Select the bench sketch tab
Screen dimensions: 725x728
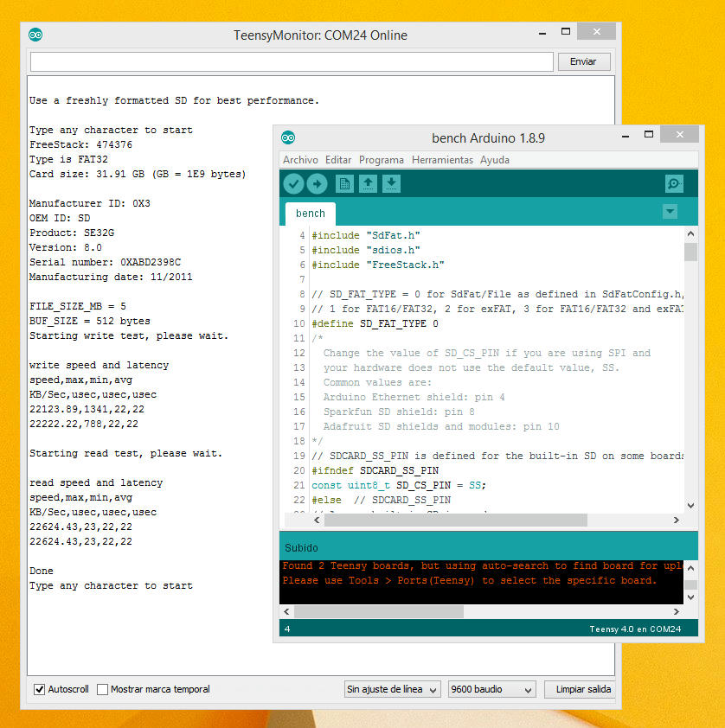pos(311,214)
